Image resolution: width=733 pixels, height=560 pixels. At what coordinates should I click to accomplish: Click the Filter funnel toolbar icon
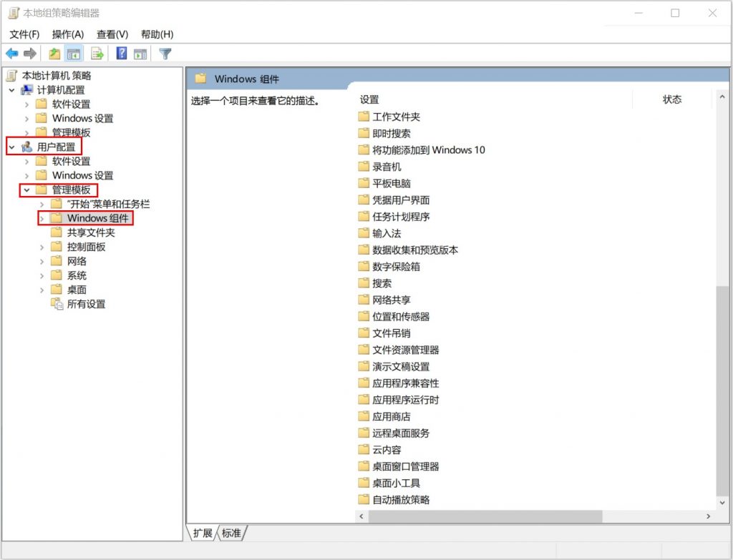(165, 54)
